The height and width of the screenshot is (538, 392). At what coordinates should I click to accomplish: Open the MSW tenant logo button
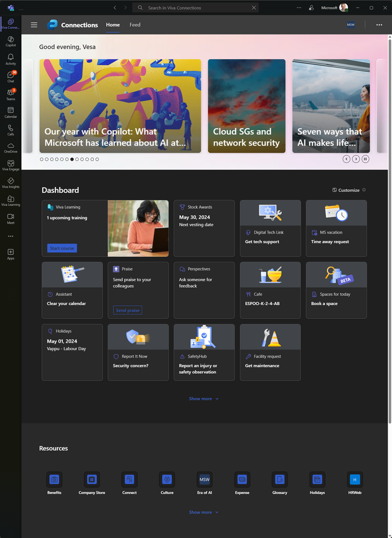pos(351,25)
